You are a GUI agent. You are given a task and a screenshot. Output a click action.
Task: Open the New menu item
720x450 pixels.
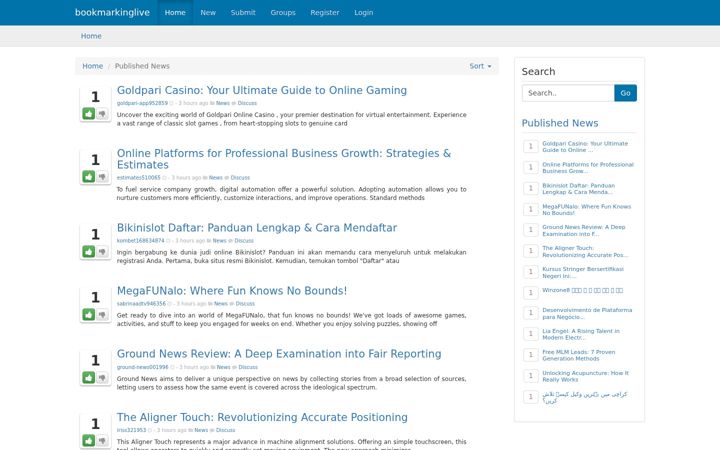(208, 12)
